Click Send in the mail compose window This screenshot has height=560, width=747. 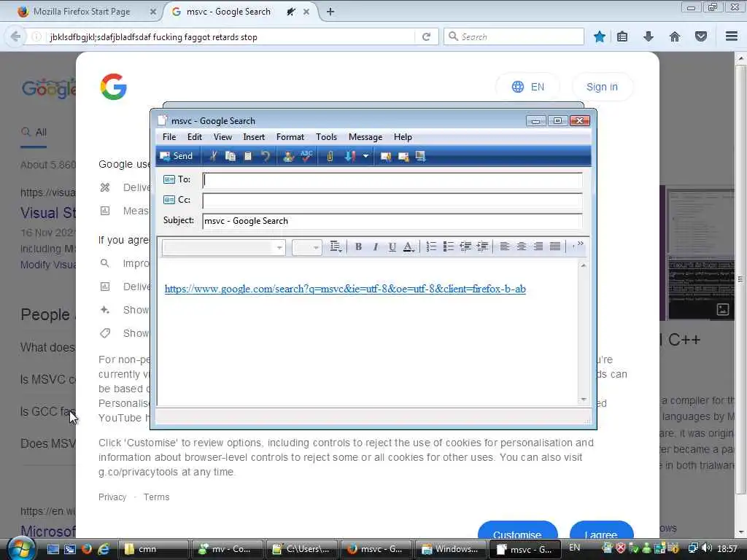point(177,156)
